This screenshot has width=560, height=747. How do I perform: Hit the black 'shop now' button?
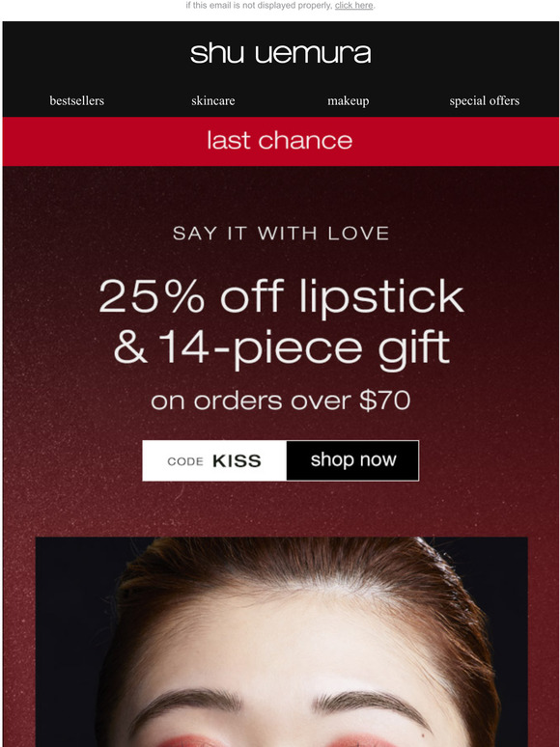[x=352, y=460]
